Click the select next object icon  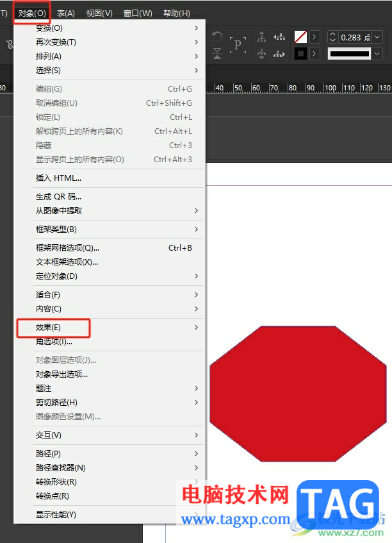279,54
